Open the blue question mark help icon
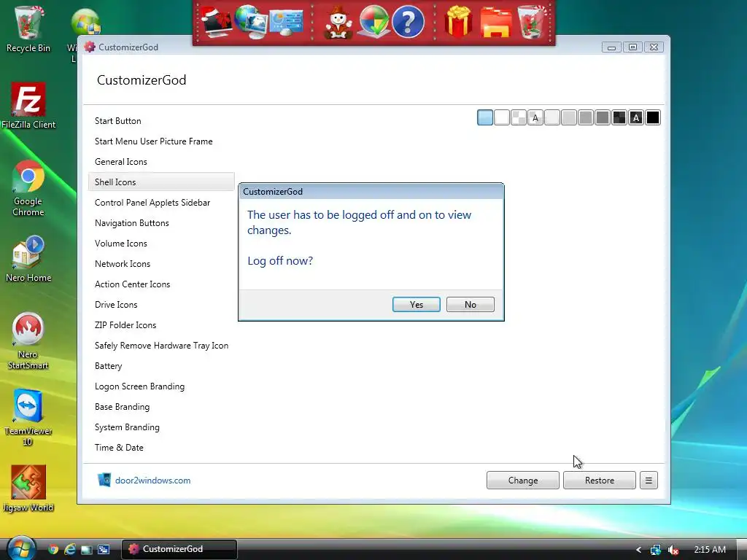Screen dimensions: 747x560 pos(408,22)
